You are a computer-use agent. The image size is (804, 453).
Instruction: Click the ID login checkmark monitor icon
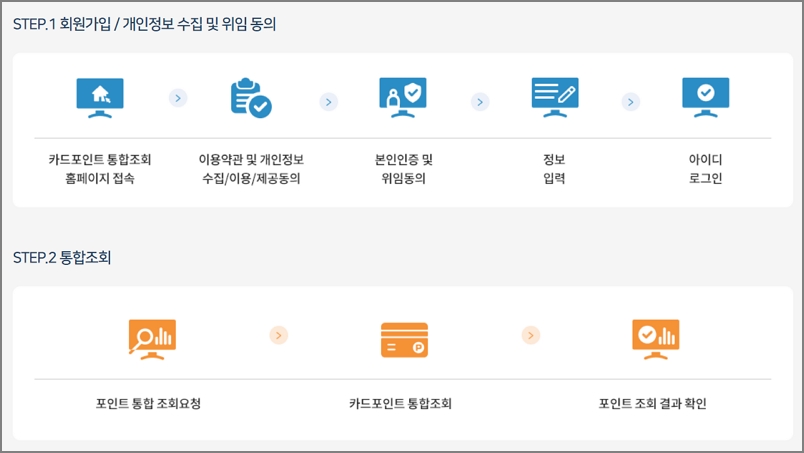[706, 98]
